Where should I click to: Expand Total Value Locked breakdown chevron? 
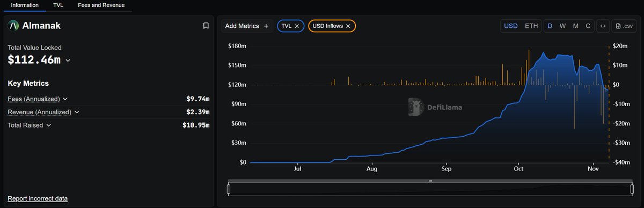pos(68,61)
